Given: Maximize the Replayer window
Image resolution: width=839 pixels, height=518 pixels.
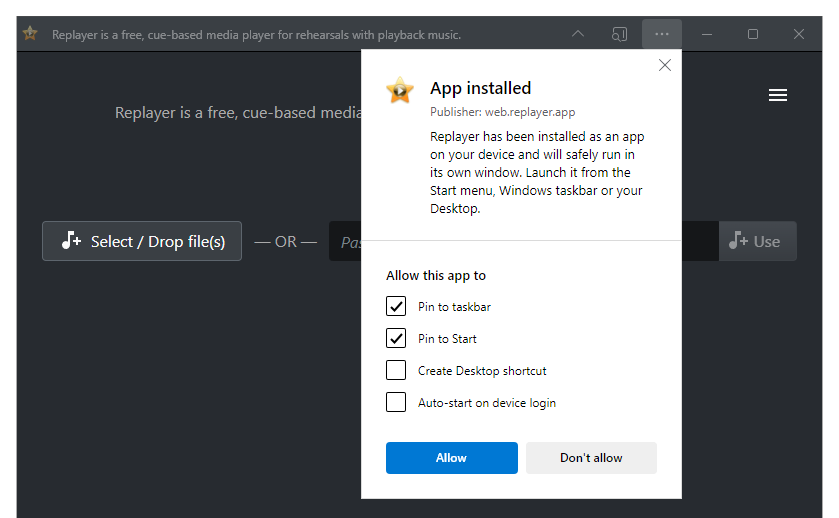Looking at the screenshot, I should [753, 34].
